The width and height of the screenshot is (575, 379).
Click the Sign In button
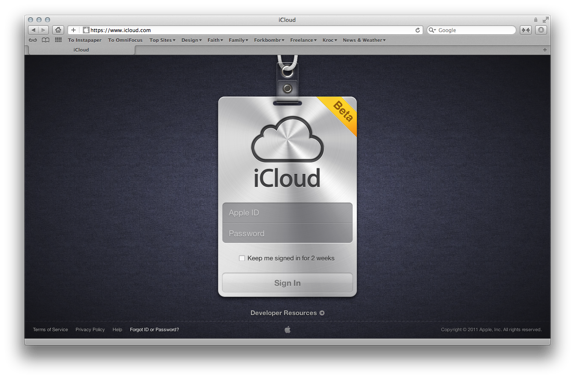pyautogui.click(x=287, y=283)
